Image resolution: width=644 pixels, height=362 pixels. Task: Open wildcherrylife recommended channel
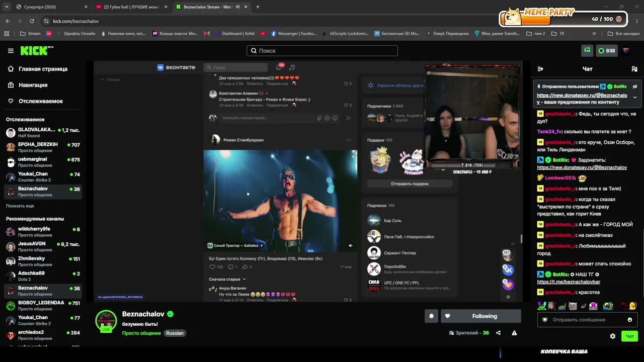(x=43, y=232)
